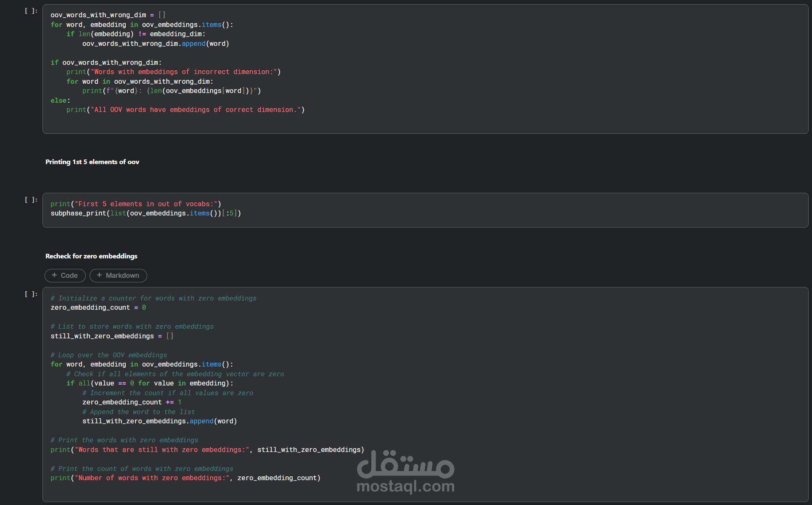The height and width of the screenshot is (505, 812).
Task: Click execution prompt of subphase_print cell
Action: click(31, 200)
